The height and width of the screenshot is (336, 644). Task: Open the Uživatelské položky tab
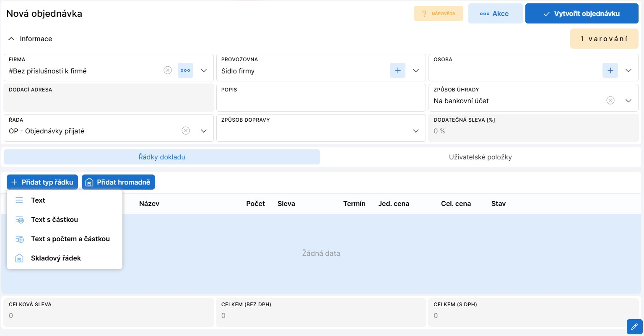point(480,157)
